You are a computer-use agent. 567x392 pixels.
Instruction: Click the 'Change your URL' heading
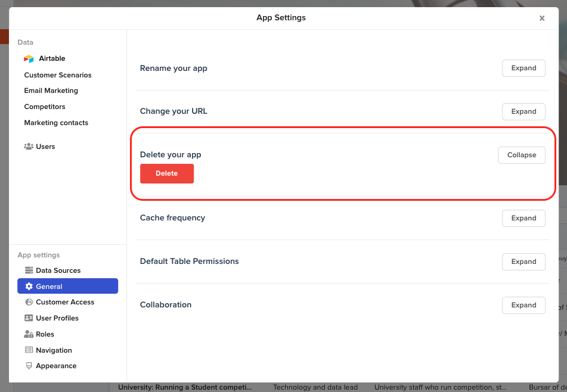coord(173,111)
